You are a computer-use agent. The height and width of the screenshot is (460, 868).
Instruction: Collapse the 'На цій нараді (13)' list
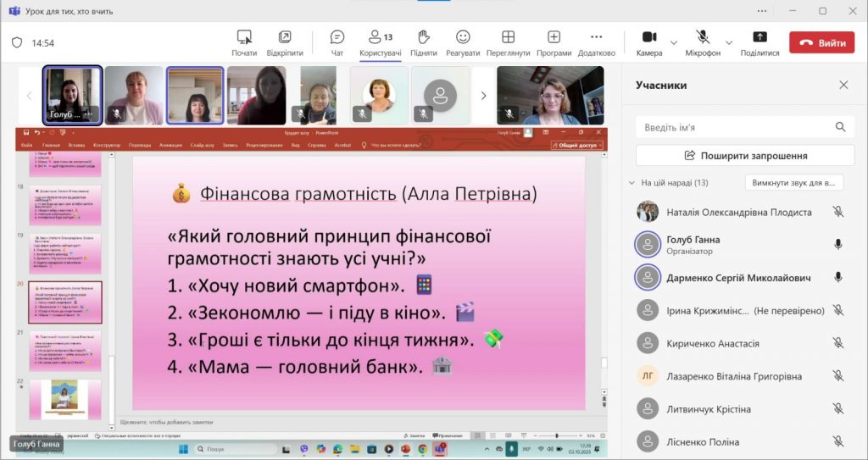(632, 182)
